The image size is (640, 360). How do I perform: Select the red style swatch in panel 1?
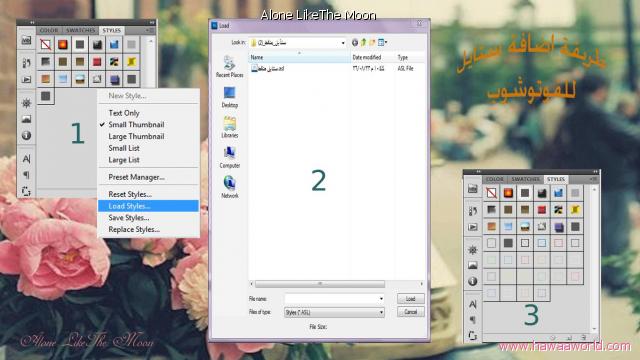97,62
